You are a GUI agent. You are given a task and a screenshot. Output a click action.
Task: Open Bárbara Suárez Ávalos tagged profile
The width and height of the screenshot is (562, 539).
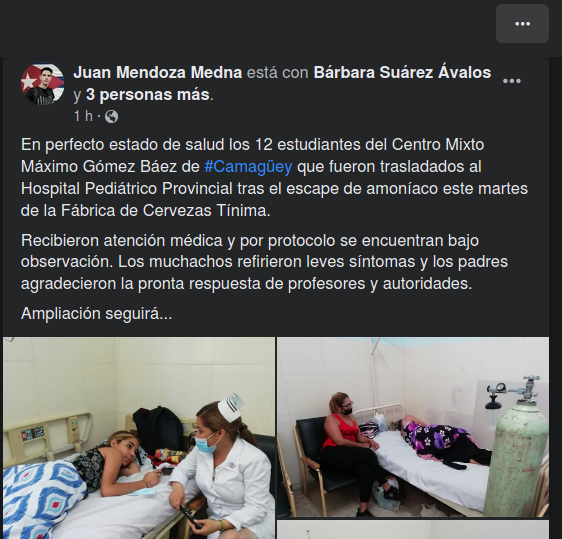[402, 72]
